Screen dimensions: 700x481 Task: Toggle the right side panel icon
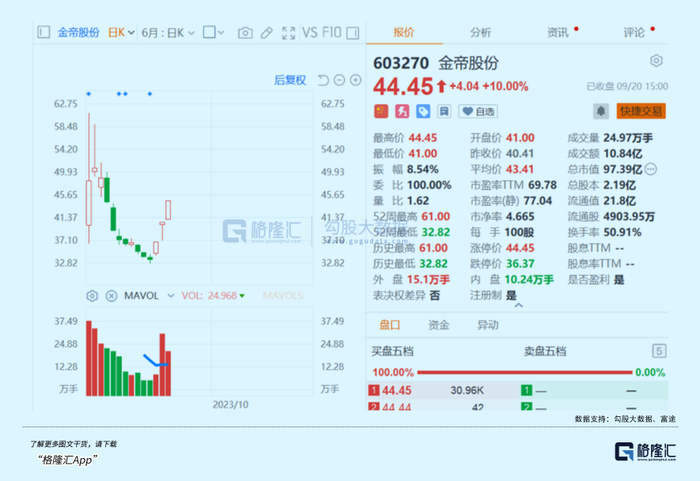[353, 33]
